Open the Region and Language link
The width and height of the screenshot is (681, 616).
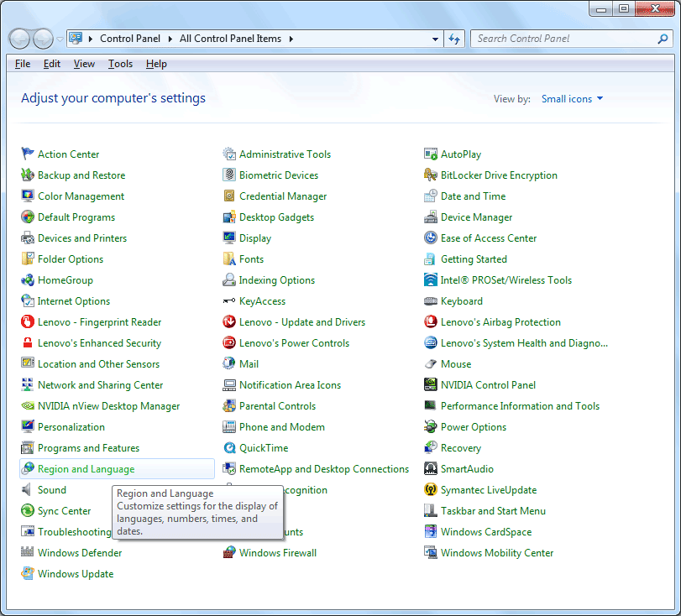click(x=86, y=469)
